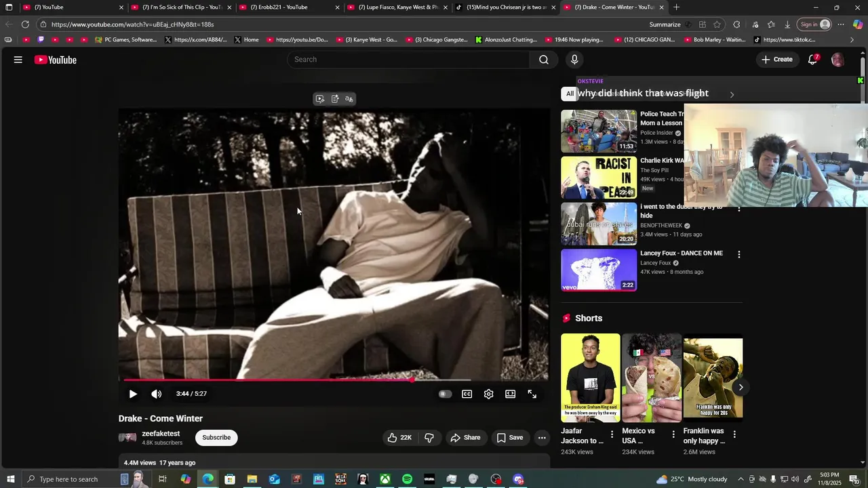Focus the YouTube search box
Image resolution: width=868 pixels, height=488 pixels.
[408, 60]
